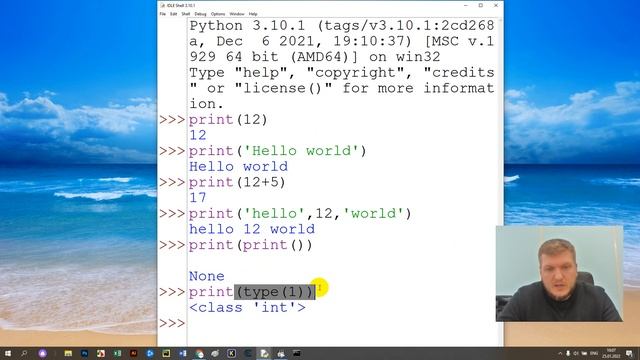Launch Photoshop from the taskbar
The image size is (640, 360).
pyautogui.click(x=84, y=353)
